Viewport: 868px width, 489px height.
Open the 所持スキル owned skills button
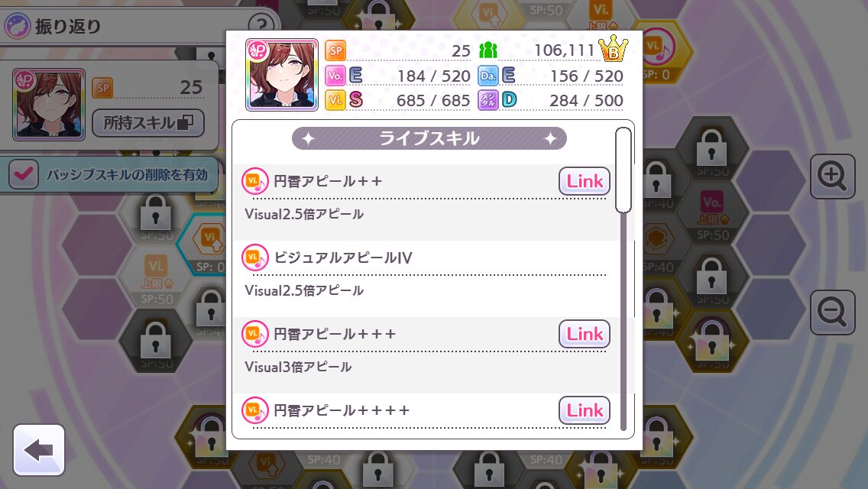click(147, 123)
